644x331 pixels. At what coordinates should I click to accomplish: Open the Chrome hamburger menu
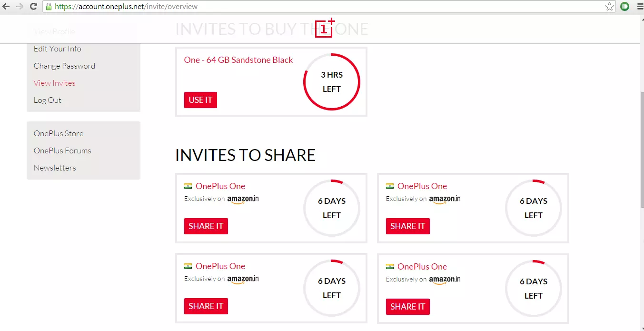(639, 7)
